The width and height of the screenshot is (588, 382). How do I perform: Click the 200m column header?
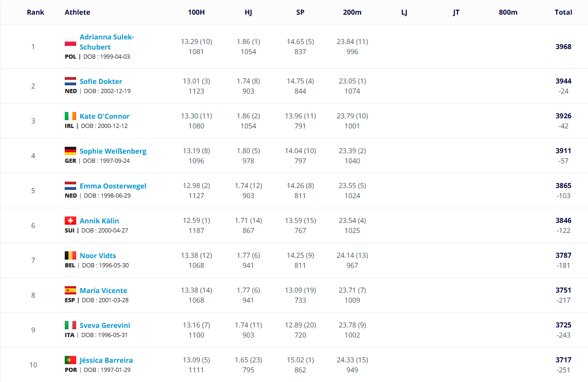pyautogui.click(x=352, y=12)
